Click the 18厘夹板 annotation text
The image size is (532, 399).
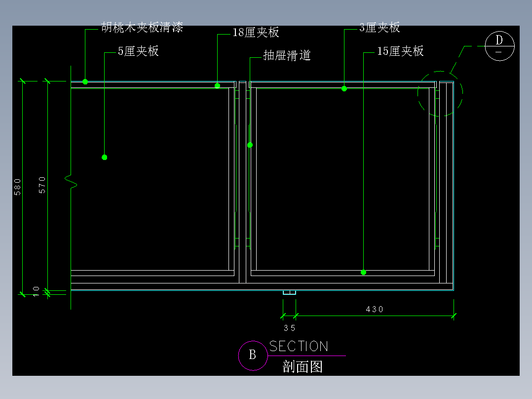click(256, 33)
